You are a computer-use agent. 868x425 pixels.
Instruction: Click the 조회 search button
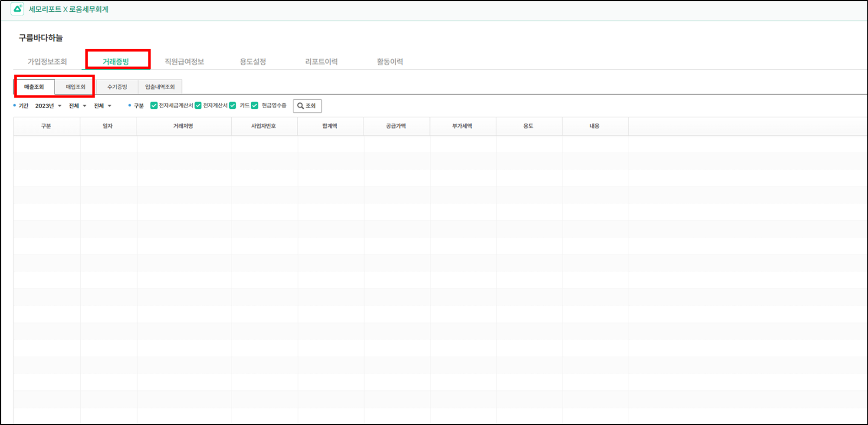pyautogui.click(x=307, y=106)
